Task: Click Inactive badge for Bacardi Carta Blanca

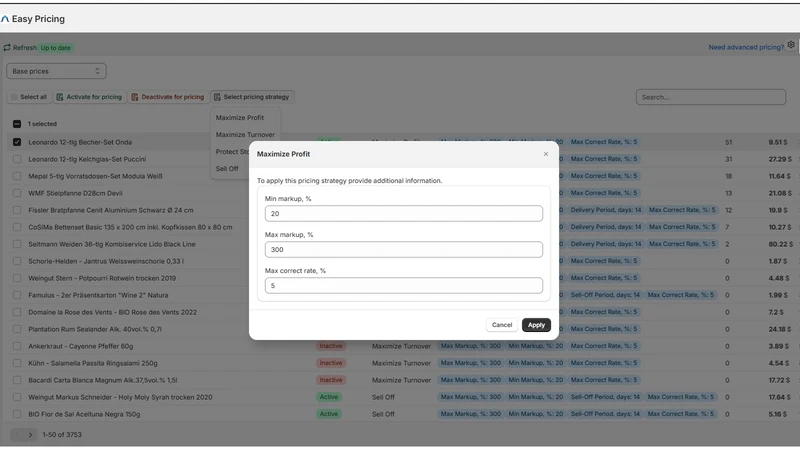Action: pyautogui.click(x=331, y=380)
